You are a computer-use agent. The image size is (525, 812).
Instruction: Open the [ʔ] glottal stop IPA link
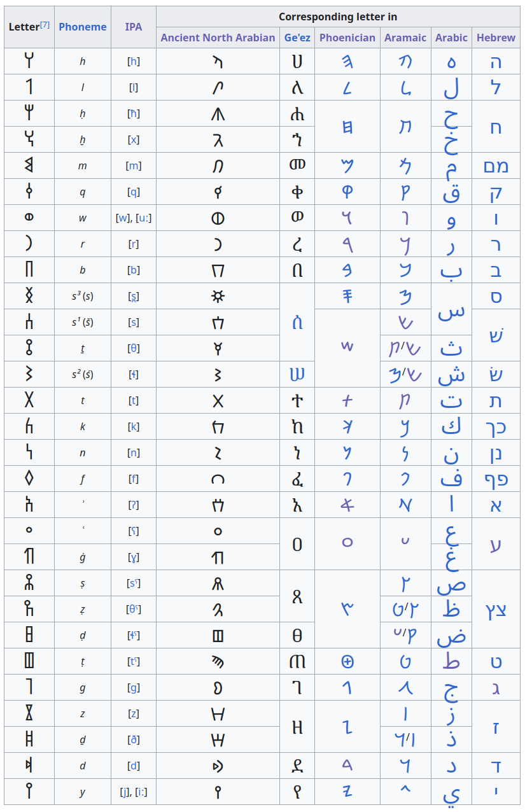pos(134,505)
